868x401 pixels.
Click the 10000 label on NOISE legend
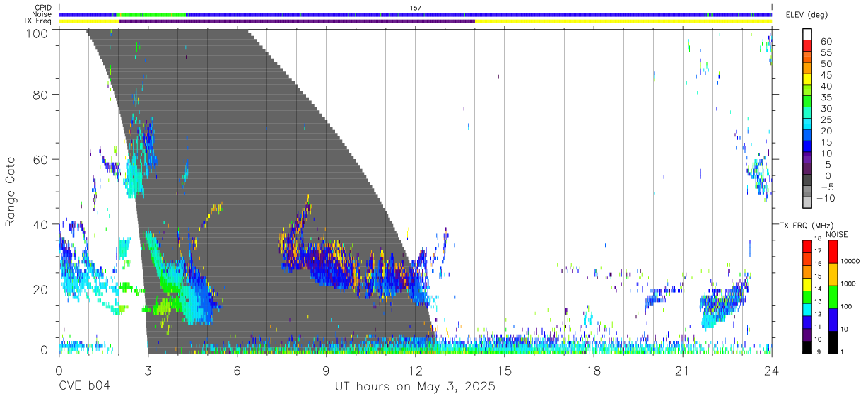pos(849,260)
